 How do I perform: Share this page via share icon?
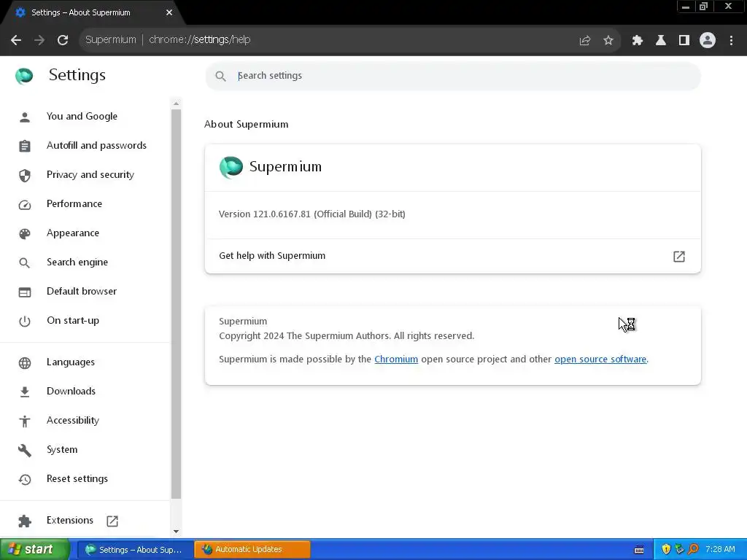585,41
